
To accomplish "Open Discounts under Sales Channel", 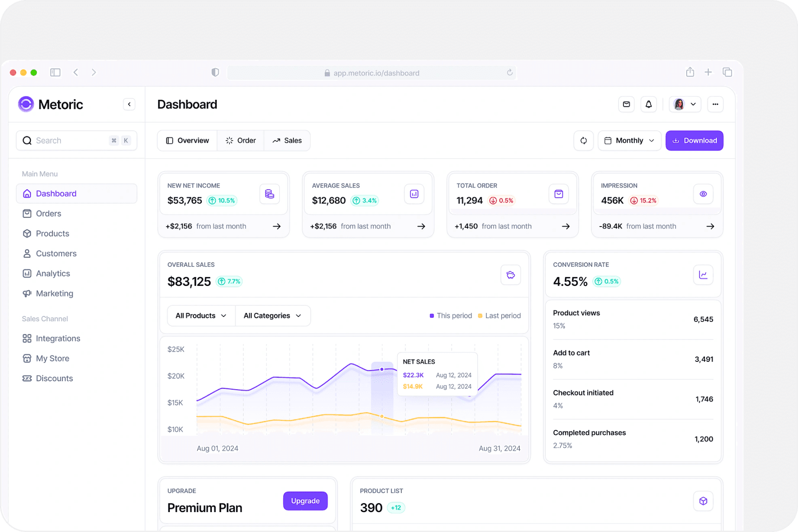I will pos(77,379).
